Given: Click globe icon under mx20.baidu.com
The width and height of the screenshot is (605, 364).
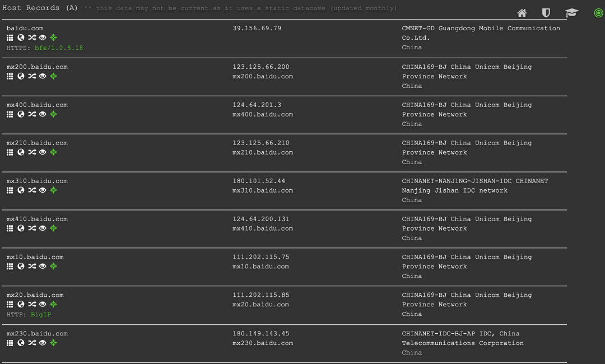Looking at the screenshot, I should 21,304.
